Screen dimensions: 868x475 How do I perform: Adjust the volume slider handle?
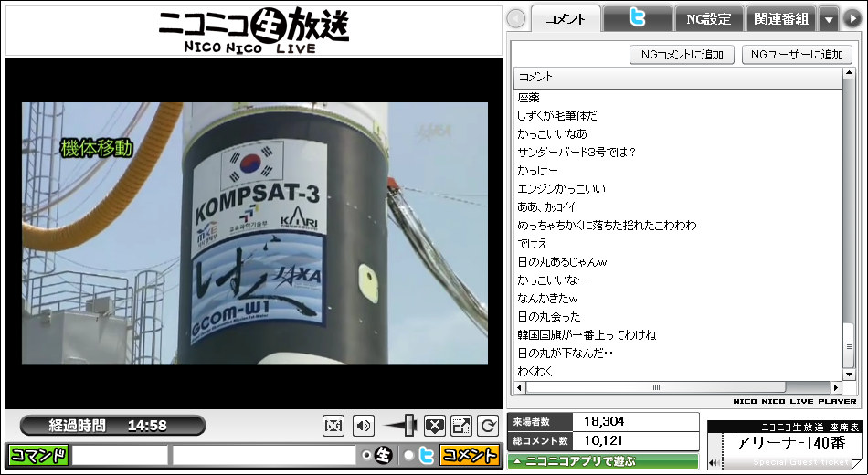coord(409,425)
